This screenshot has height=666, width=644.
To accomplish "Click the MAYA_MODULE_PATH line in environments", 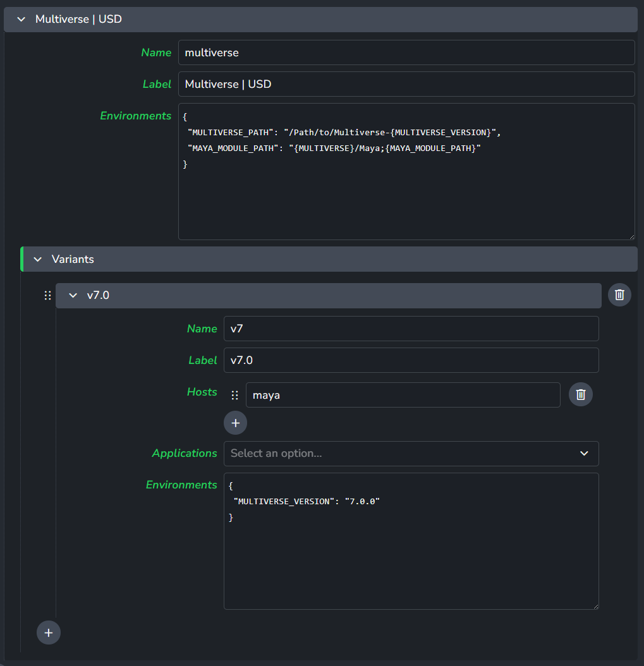I will (x=334, y=148).
